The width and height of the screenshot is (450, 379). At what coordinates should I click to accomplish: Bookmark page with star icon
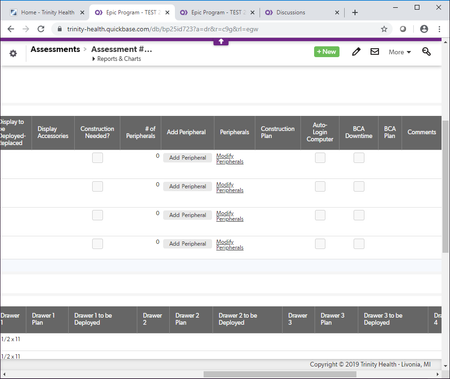coord(384,29)
